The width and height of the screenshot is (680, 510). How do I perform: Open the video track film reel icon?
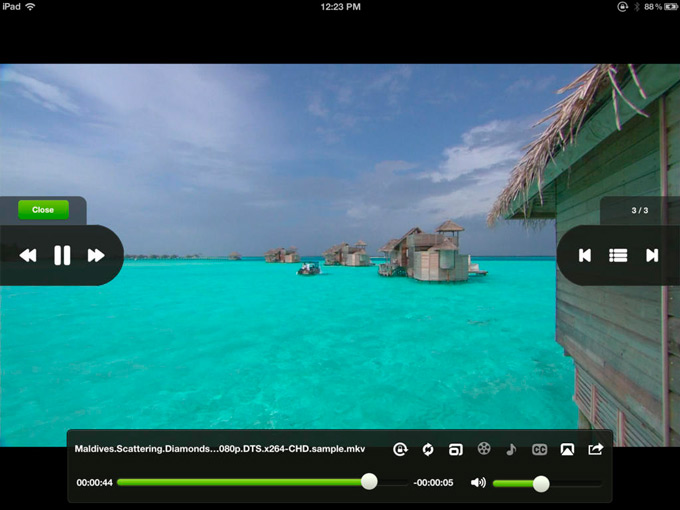484,448
